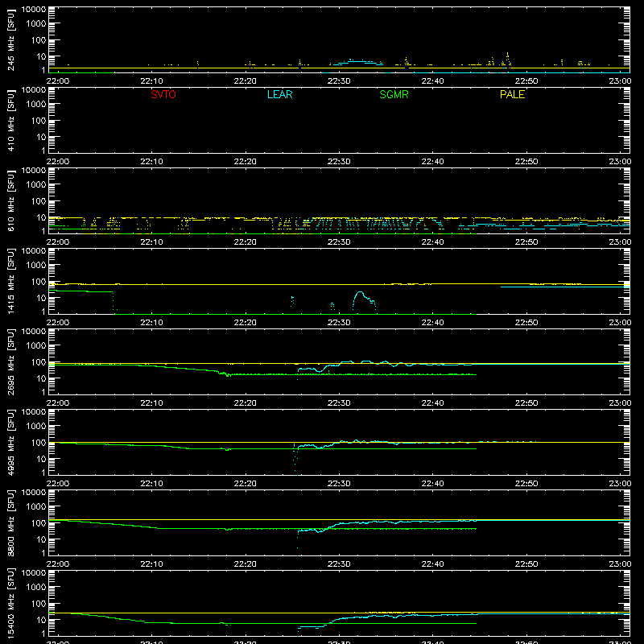
Task: Click the green drop-off at 22:06 in 1415 MHz plot
Action: [x=113, y=302]
